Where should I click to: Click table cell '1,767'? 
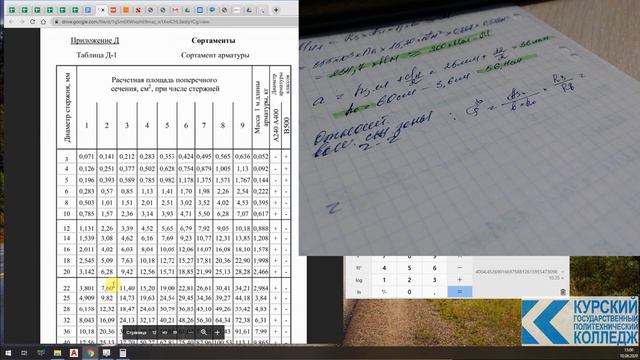[x=242, y=180]
